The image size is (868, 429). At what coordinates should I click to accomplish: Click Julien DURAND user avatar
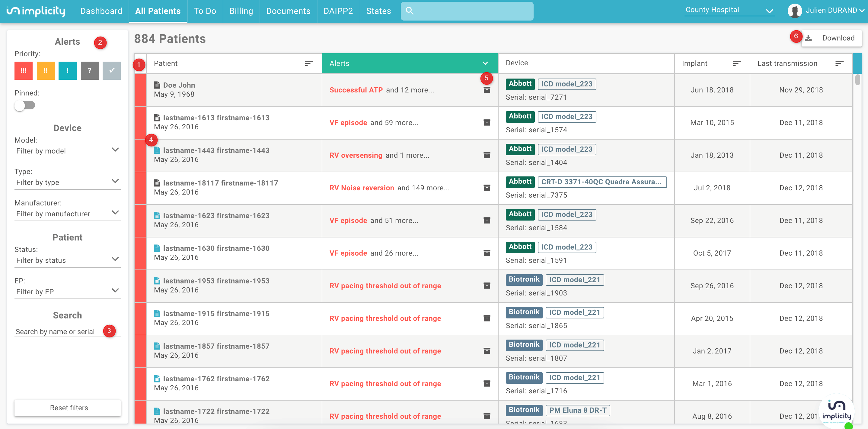pyautogui.click(x=795, y=11)
